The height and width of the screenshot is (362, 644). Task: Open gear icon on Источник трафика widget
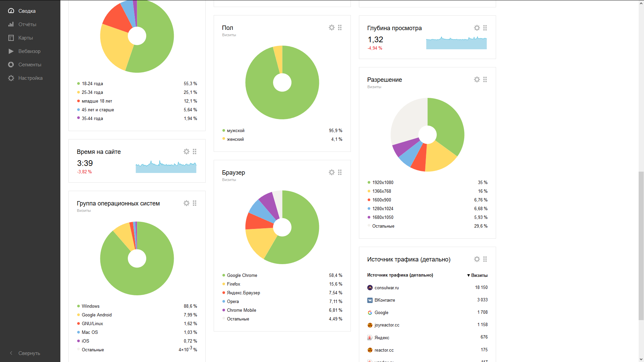tap(477, 259)
